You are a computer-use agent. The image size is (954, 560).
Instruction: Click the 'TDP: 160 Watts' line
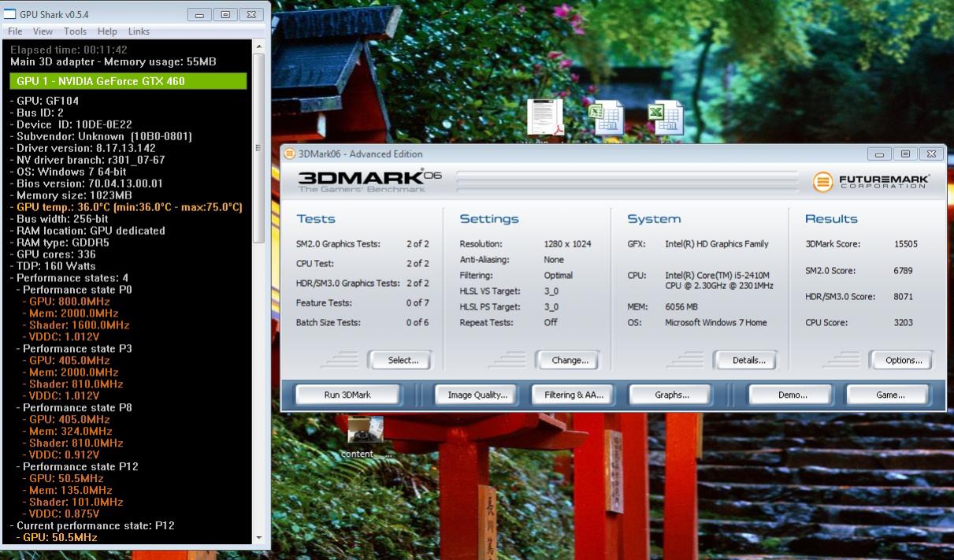53,266
